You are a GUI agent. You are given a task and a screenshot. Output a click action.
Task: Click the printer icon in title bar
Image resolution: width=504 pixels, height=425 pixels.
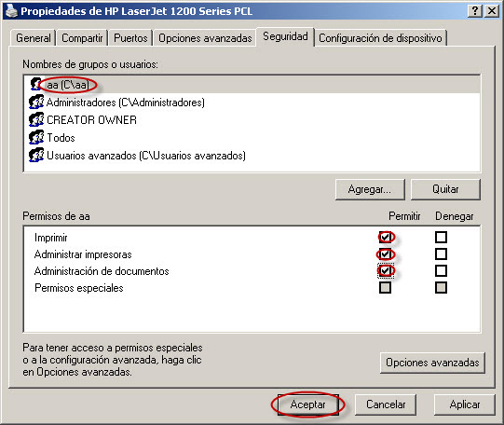(x=11, y=10)
